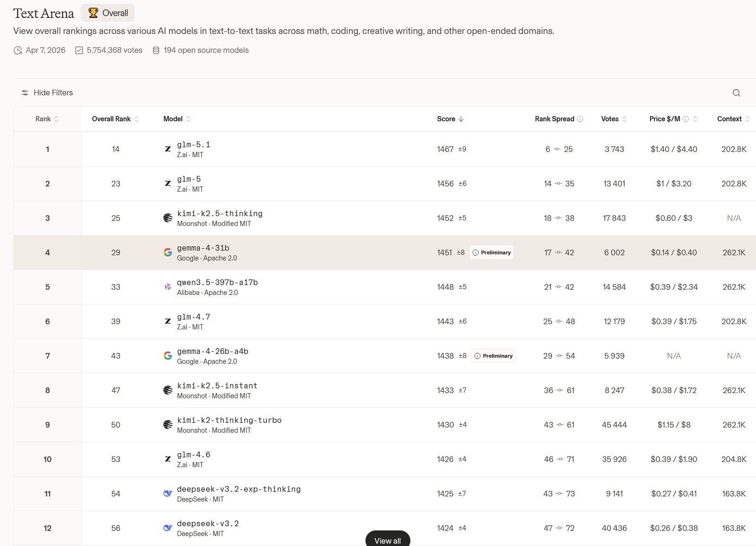Click the info icon beside Price $/M
This screenshot has height=546, width=756.
686,119
